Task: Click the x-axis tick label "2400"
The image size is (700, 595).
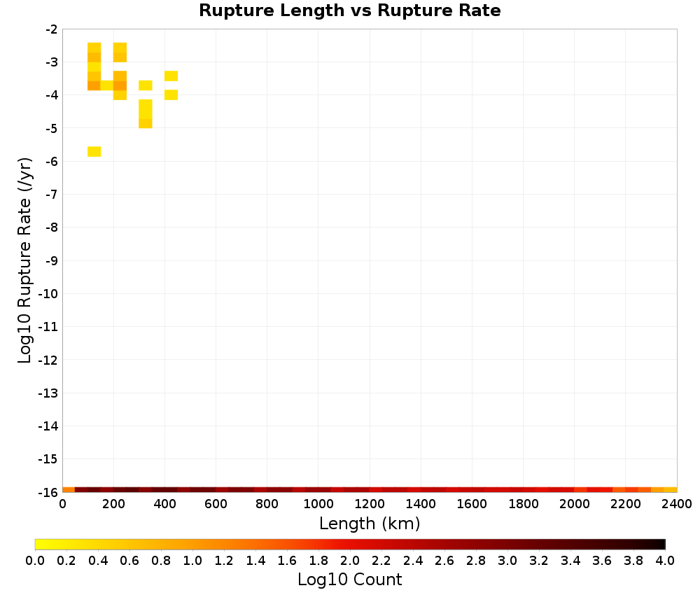Action: click(677, 504)
